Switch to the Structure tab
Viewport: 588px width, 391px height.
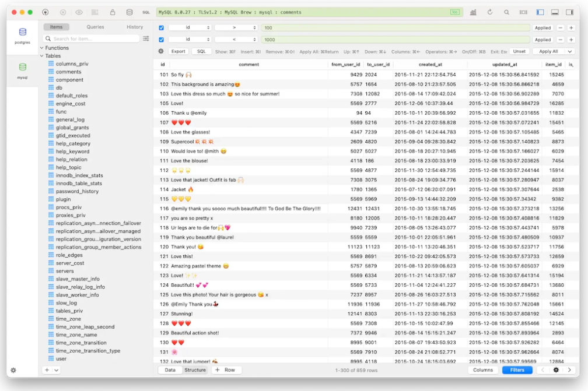click(x=195, y=370)
